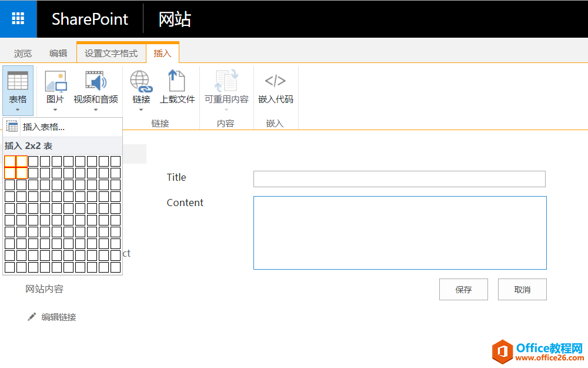The image size is (588, 368).
Task: Click the 表格 table icon
Action: (18, 82)
